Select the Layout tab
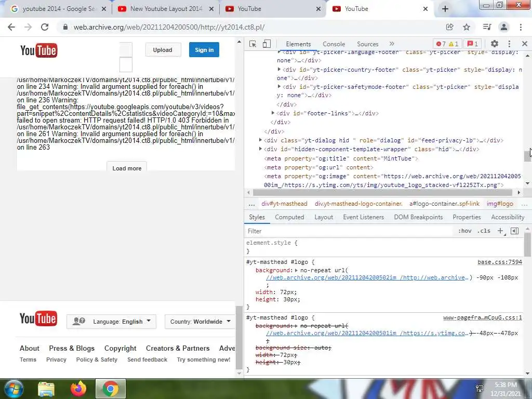The image size is (532, 399). pos(324,217)
